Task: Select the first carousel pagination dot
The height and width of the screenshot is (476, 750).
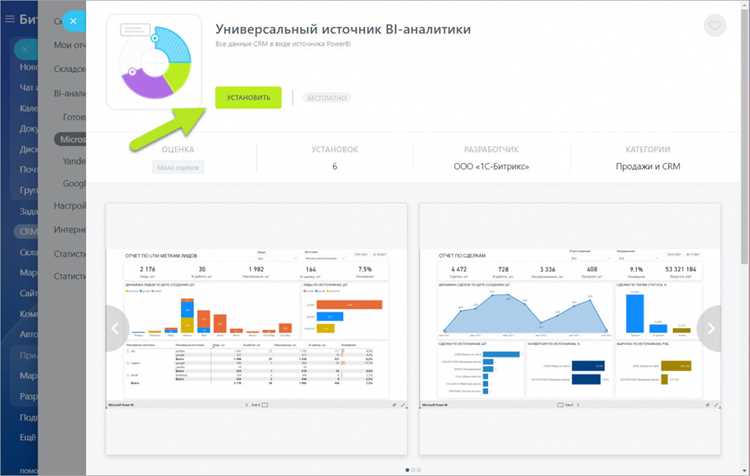Action: pyautogui.click(x=408, y=470)
